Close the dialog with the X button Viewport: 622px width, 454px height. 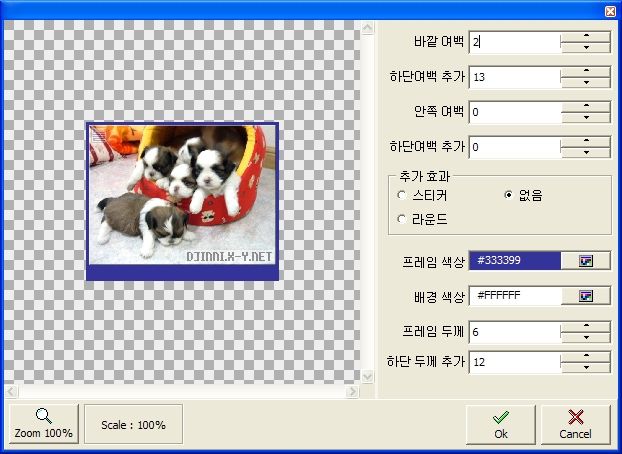[610, 11]
